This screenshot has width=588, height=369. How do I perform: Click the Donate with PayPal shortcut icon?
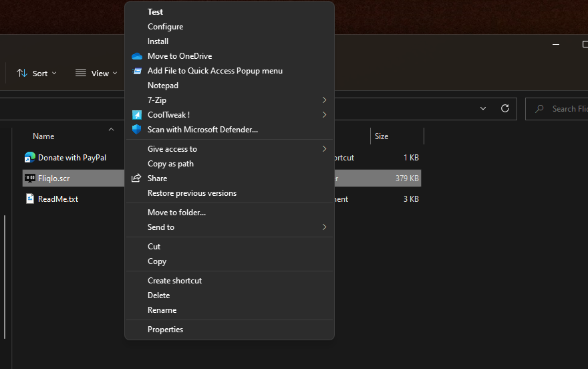(x=30, y=158)
